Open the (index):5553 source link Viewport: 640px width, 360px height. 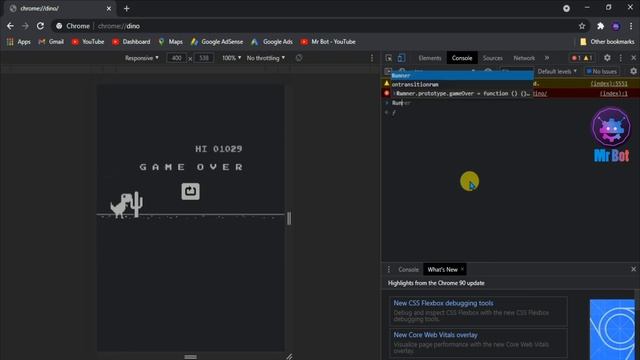609,84
